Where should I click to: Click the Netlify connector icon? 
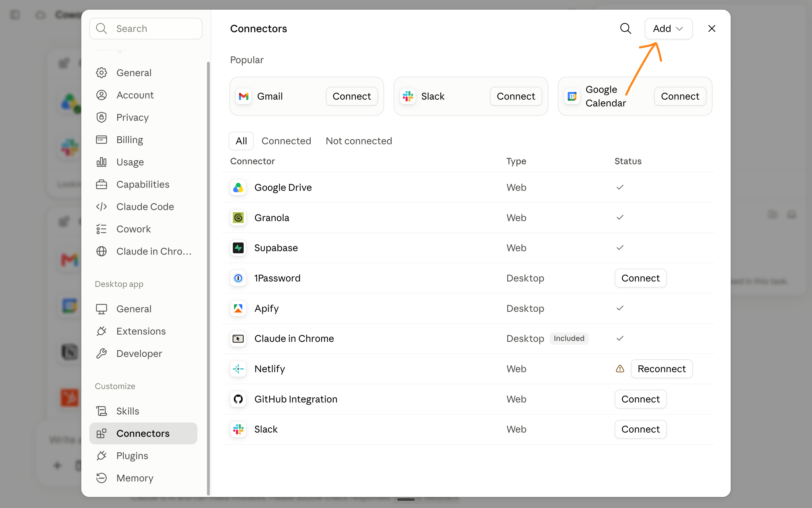click(x=238, y=369)
